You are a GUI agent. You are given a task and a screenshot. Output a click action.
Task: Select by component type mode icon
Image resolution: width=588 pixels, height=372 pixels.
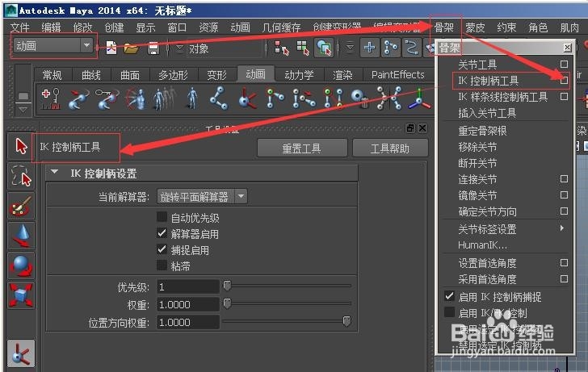pos(324,48)
